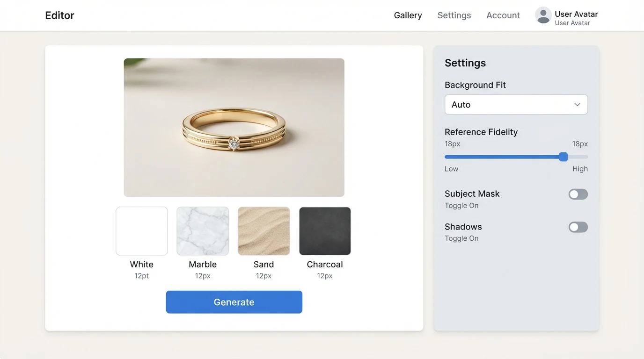This screenshot has width=644, height=359.
Task: Choose the Marble background swatch
Action: [203, 231]
